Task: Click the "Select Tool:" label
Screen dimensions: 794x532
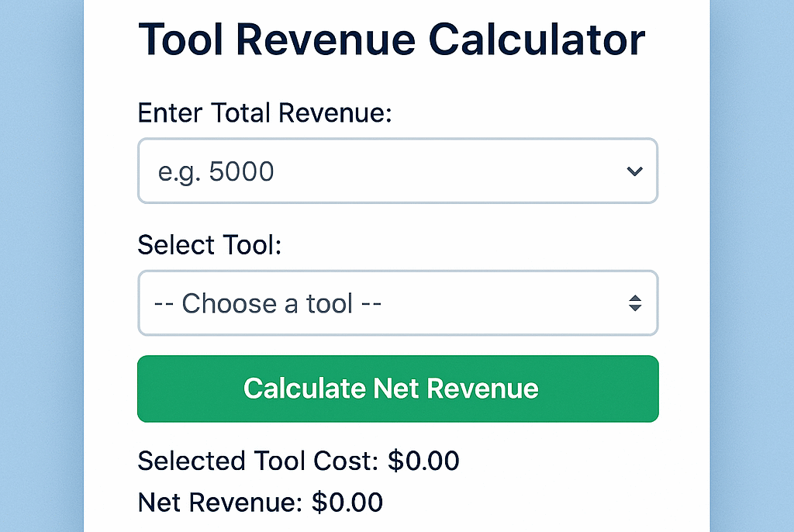Action: tap(209, 246)
